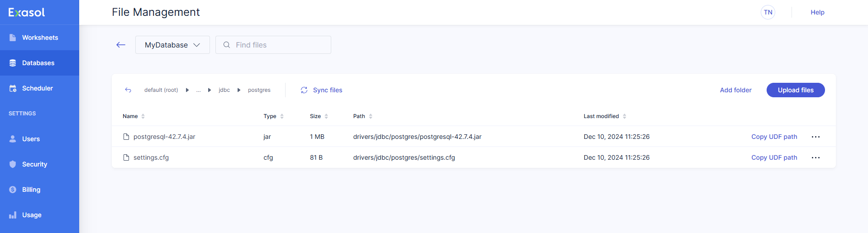Open the Security settings page

tap(34, 164)
